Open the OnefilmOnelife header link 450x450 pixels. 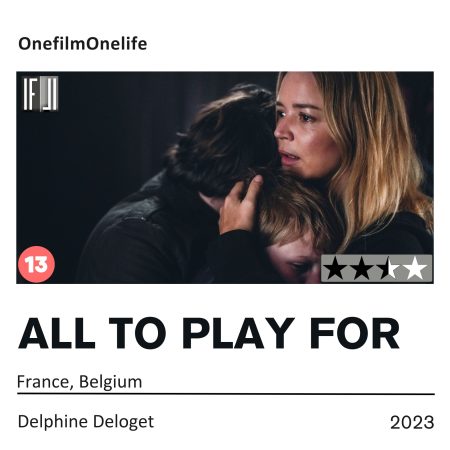point(83,44)
